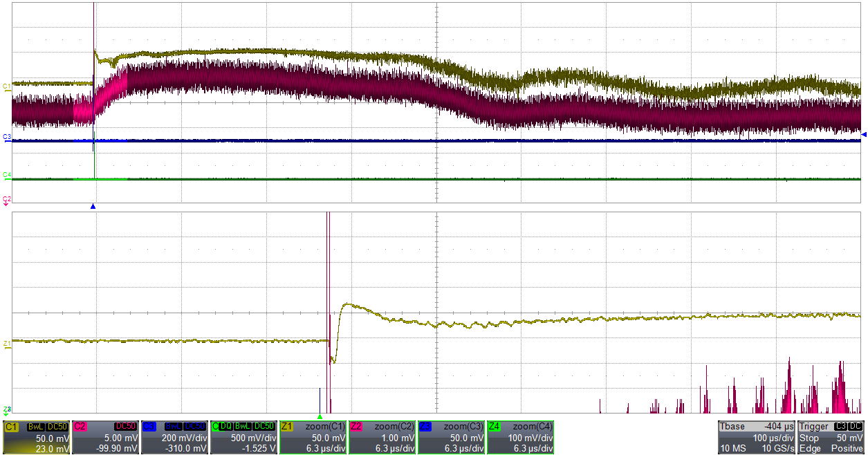Screen dimensions: 868x455
Task: Open the C4 500 mV/div descriptor box
Action: [x=244, y=438]
